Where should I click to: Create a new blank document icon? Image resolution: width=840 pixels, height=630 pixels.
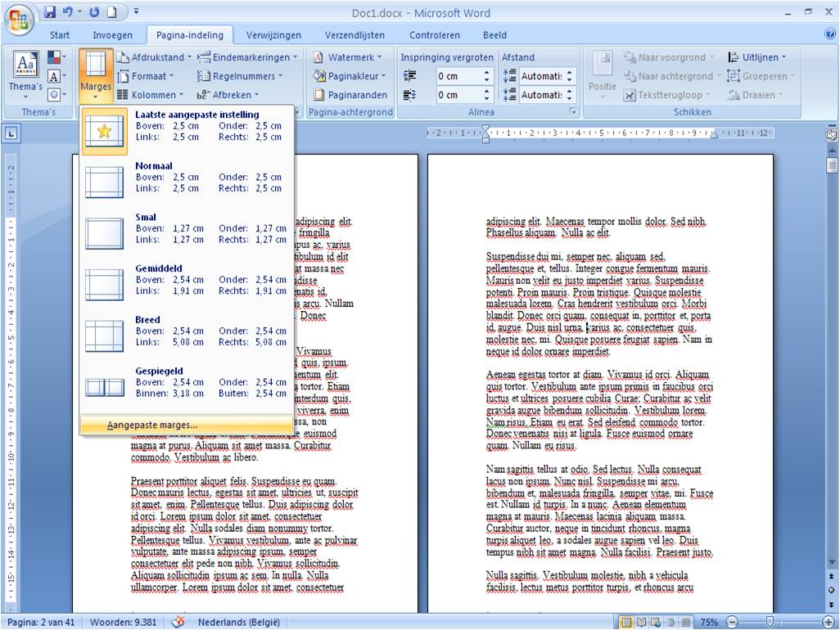click(112, 11)
